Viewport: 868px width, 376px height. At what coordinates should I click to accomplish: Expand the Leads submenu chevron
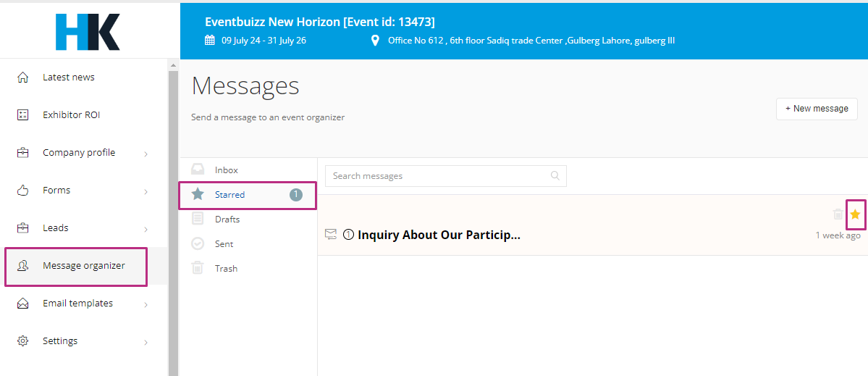pyautogui.click(x=146, y=229)
